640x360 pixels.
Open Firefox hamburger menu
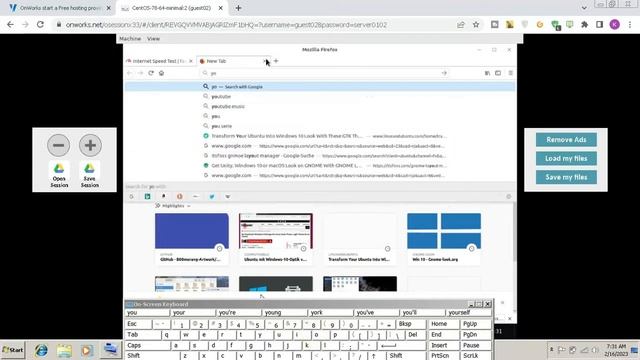510,73
